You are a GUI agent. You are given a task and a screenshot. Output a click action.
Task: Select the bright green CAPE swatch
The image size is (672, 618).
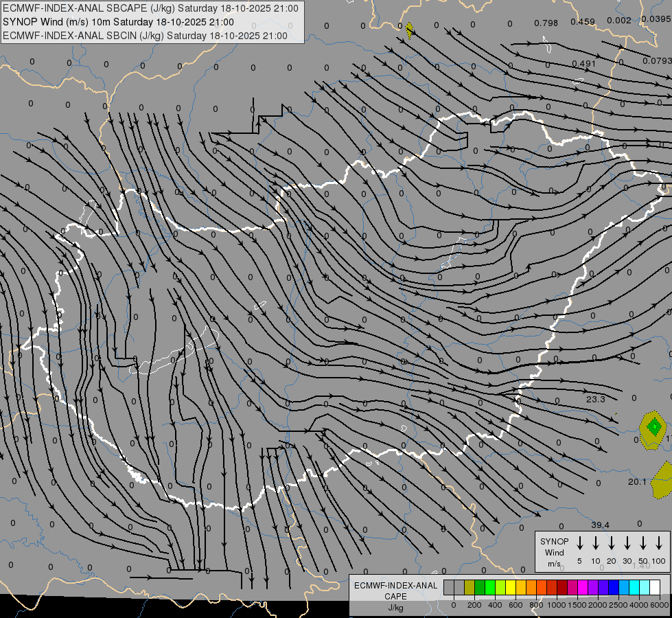[490, 587]
